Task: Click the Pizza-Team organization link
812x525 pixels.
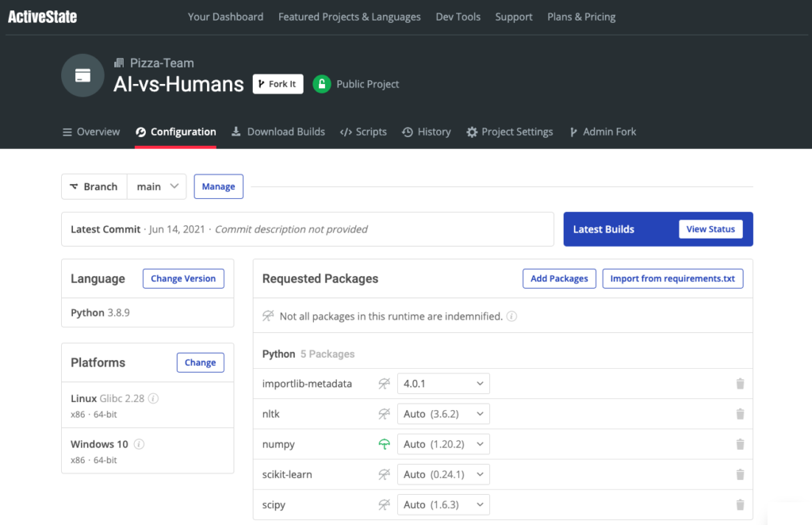Action: coord(162,63)
